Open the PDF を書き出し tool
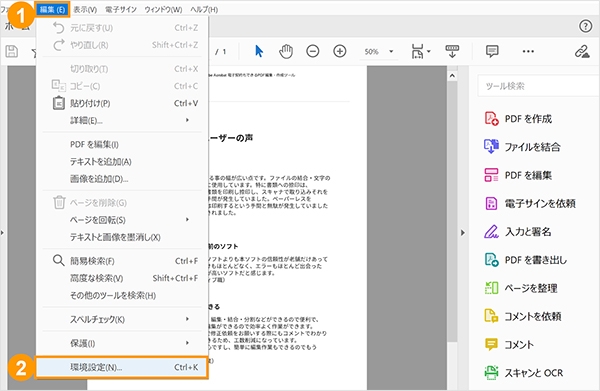The width and height of the screenshot is (600, 391). tap(526, 260)
